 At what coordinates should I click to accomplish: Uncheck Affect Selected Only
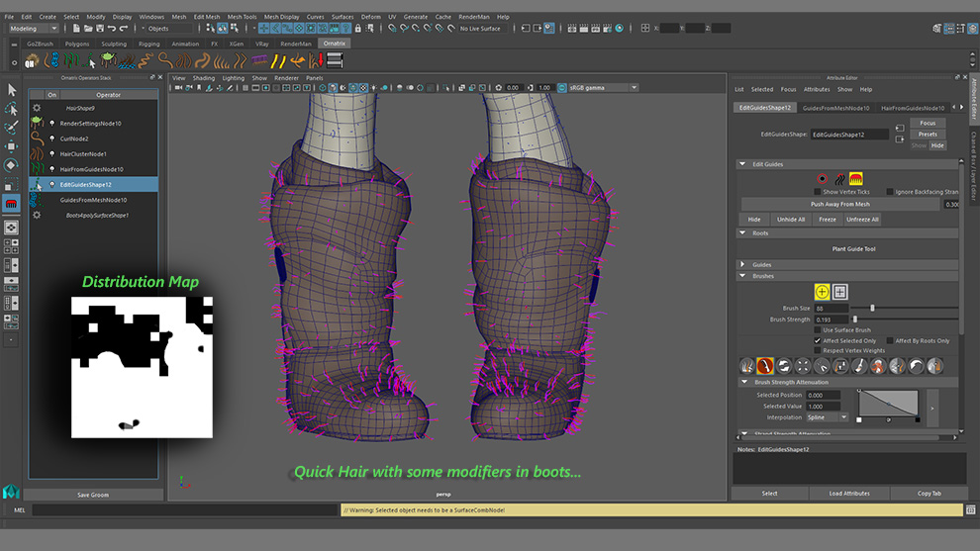point(818,340)
